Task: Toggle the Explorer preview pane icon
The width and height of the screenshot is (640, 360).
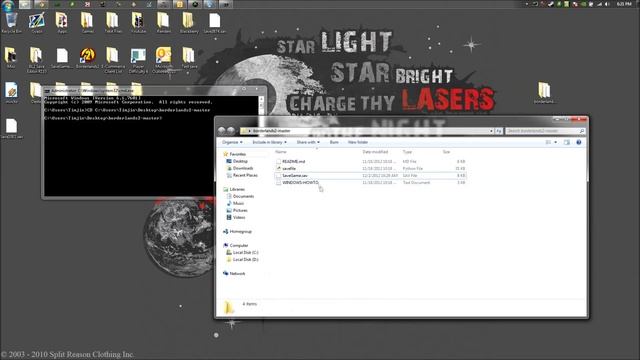Action: [567, 142]
